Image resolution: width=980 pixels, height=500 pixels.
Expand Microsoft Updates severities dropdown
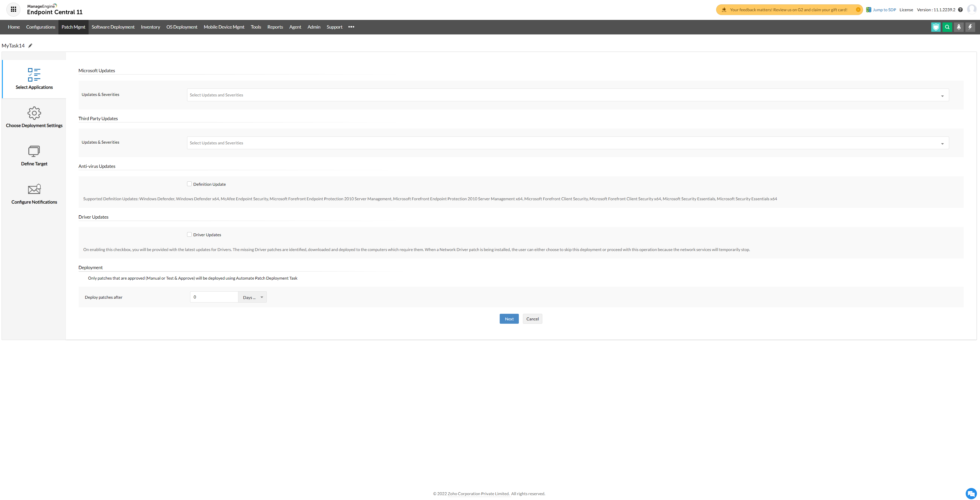[x=568, y=95]
